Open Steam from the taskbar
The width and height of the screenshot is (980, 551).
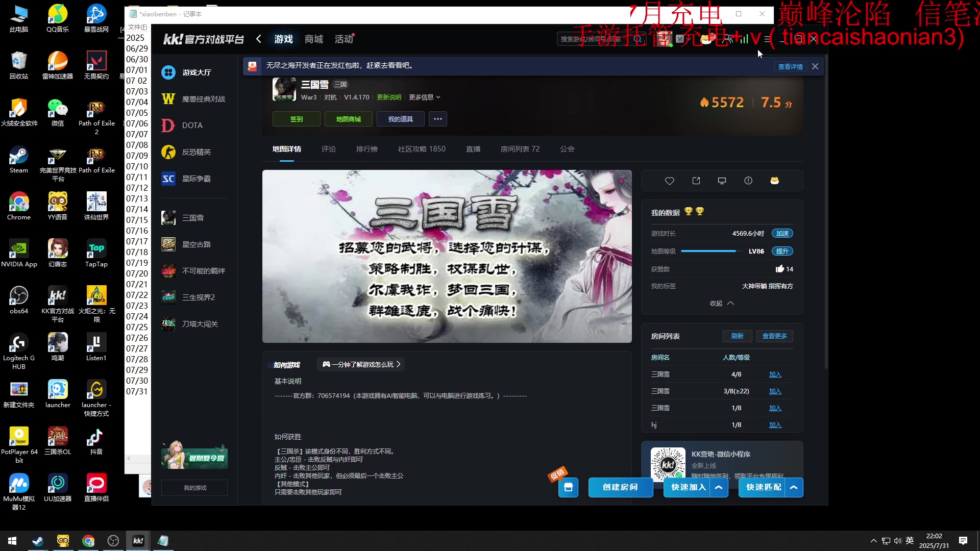[x=38, y=541]
